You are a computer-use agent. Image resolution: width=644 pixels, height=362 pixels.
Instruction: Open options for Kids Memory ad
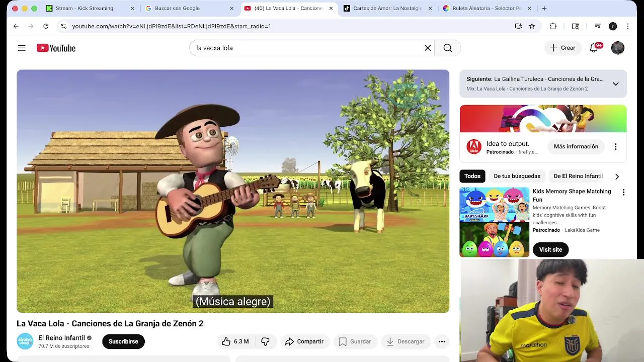(x=623, y=192)
